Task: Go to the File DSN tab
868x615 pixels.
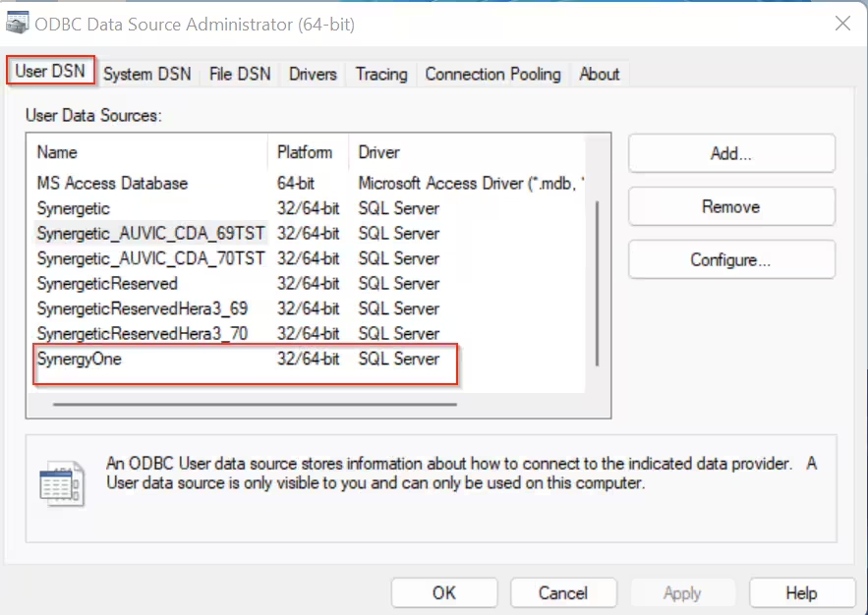Action: [240, 74]
